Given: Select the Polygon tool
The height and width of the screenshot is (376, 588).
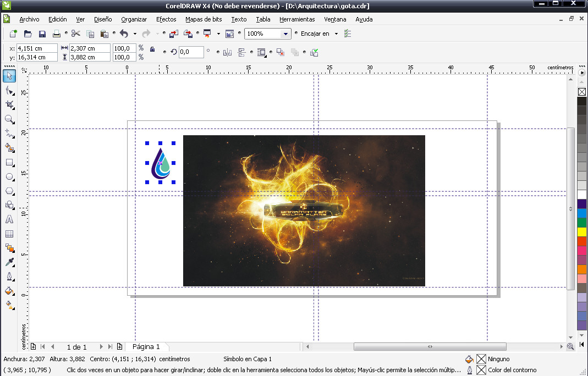Looking at the screenshot, I should 9,191.
